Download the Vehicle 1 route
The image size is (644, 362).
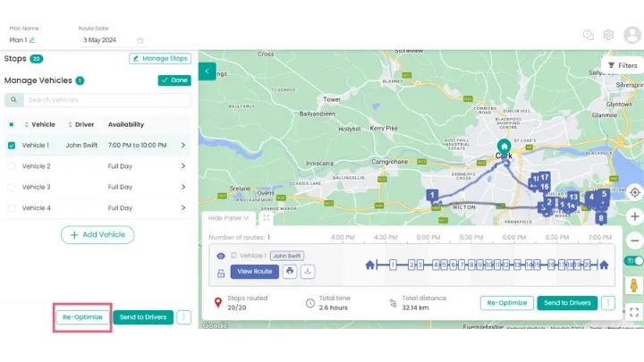point(308,271)
